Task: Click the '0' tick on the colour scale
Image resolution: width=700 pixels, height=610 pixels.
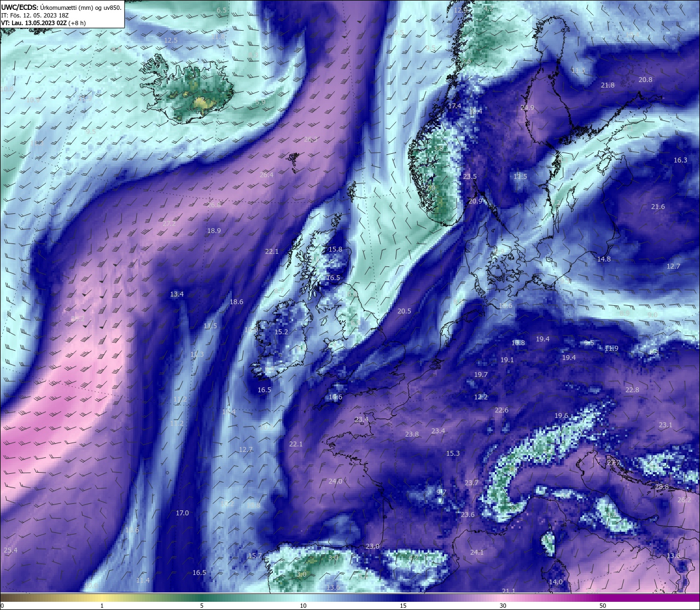Action: (x=2, y=606)
